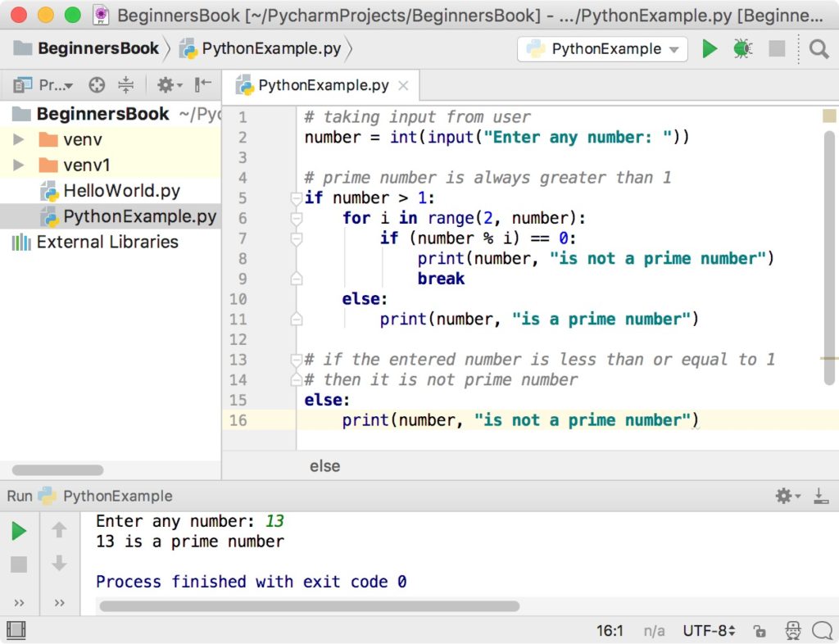Run PythonExample with the green toolbar arrow
This screenshot has height=644, width=839.
pos(710,48)
